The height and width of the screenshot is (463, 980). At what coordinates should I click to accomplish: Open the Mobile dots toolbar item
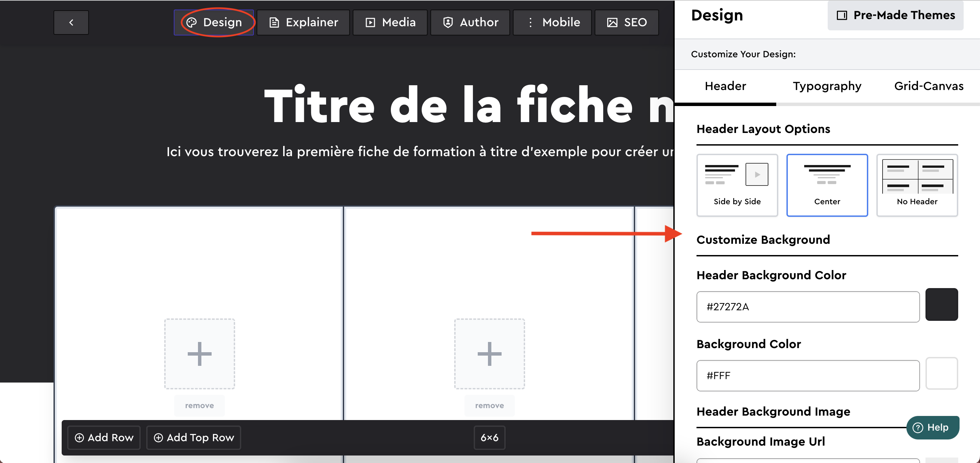[x=552, y=23]
